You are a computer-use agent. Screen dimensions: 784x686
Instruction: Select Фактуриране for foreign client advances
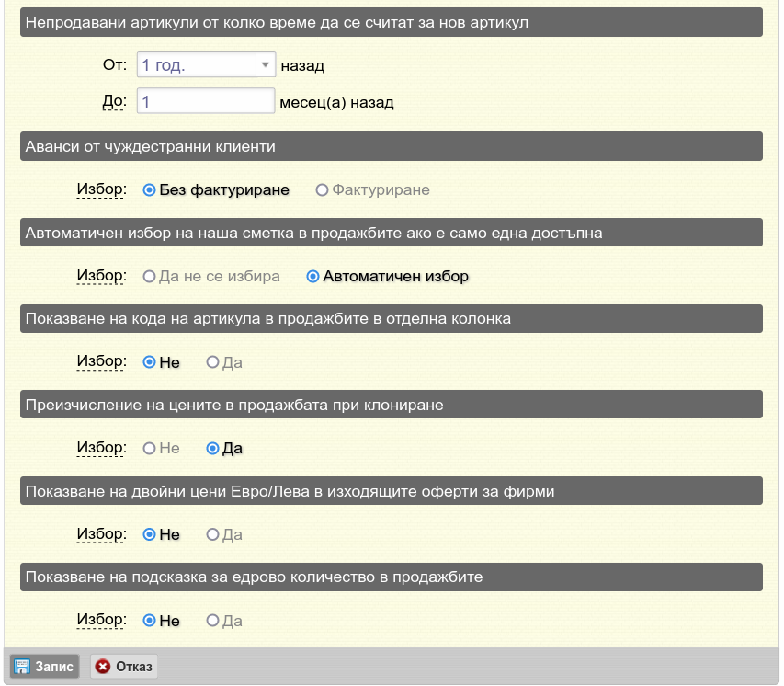(x=322, y=190)
